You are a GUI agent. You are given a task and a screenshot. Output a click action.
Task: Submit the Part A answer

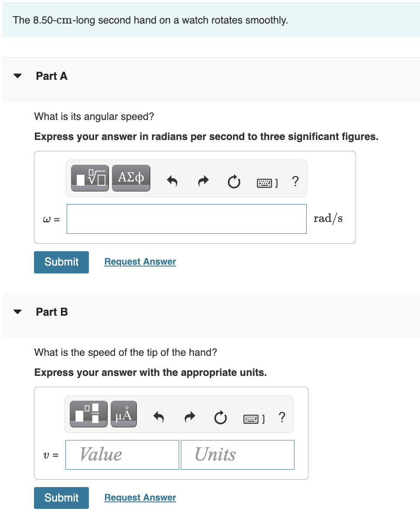tap(61, 262)
